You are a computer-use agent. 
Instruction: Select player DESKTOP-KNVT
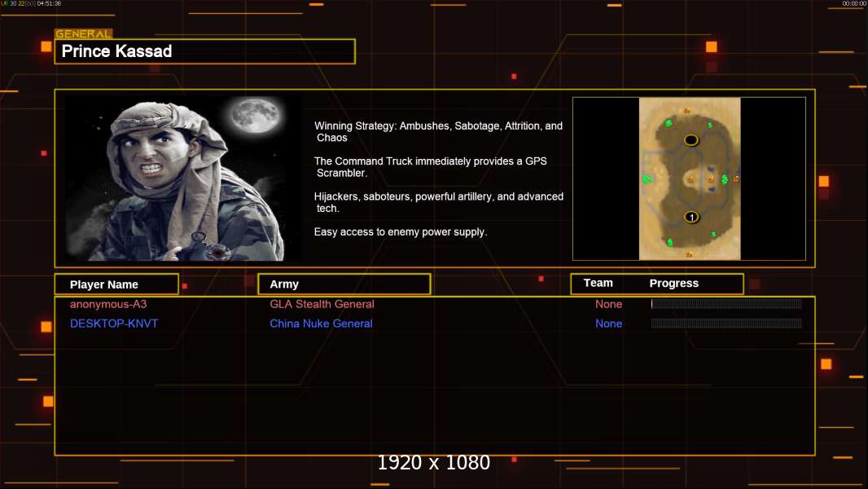(114, 324)
